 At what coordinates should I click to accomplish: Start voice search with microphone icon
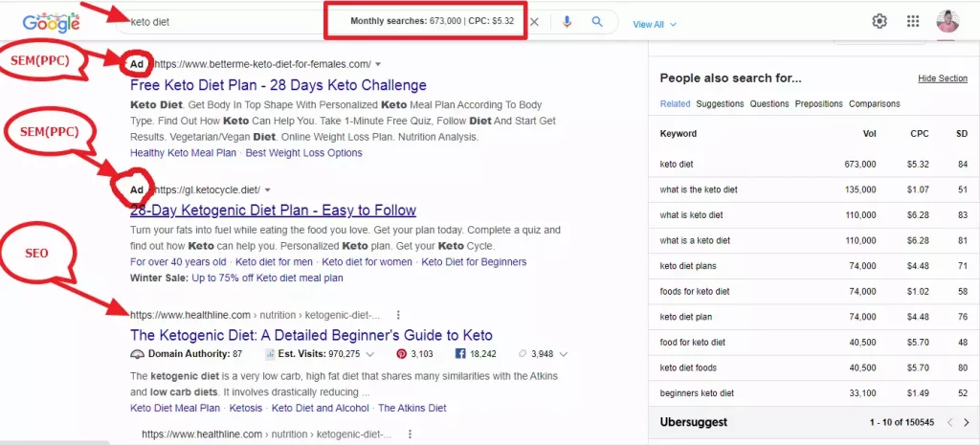567,22
